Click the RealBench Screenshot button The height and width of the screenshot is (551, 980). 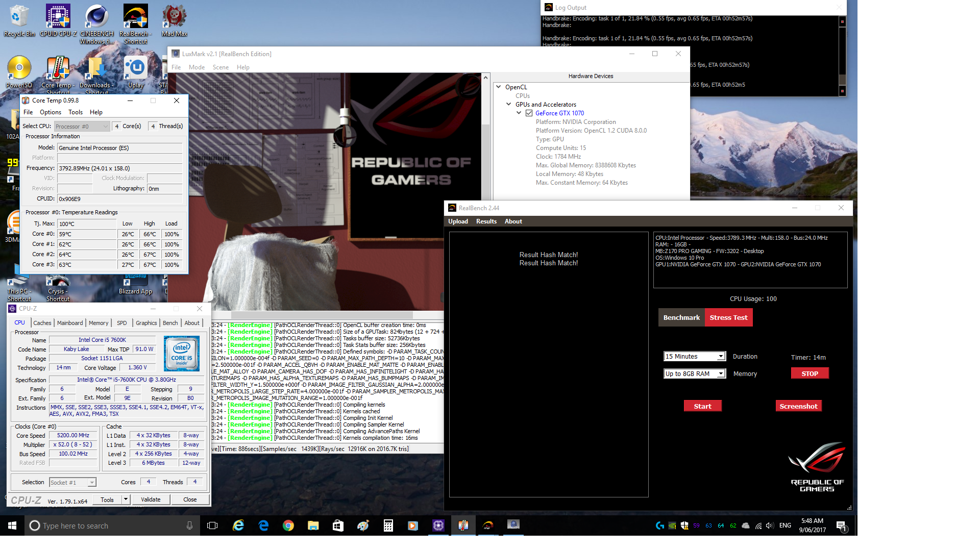tap(798, 406)
